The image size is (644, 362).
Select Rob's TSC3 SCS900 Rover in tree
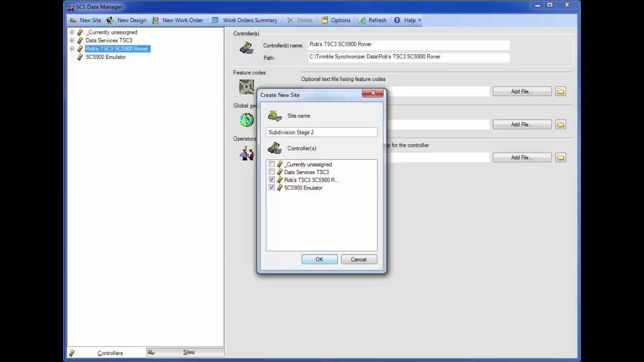point(117,49)
